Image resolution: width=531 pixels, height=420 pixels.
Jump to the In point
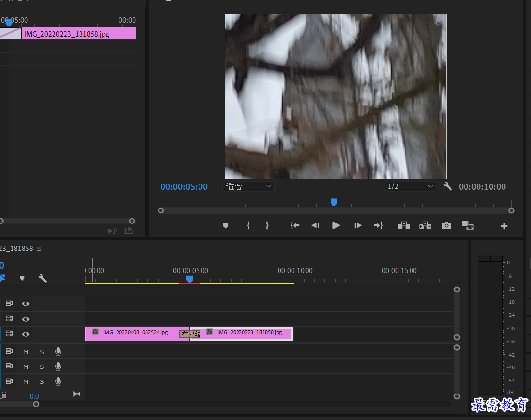tap(294, 225)
